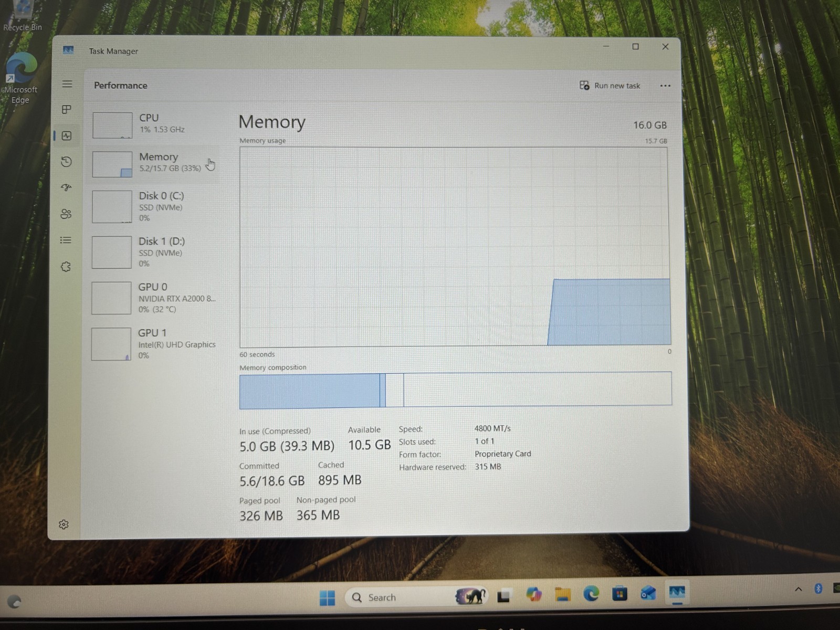Open Task View from the taskbar
The width and height of the screenshot is (840, 630).
point(504,596)
